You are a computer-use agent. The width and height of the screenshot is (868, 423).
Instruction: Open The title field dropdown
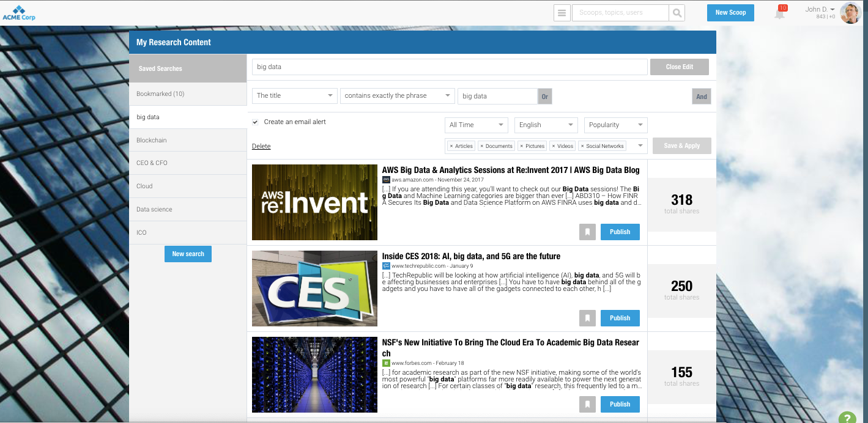tap(294, 96)
